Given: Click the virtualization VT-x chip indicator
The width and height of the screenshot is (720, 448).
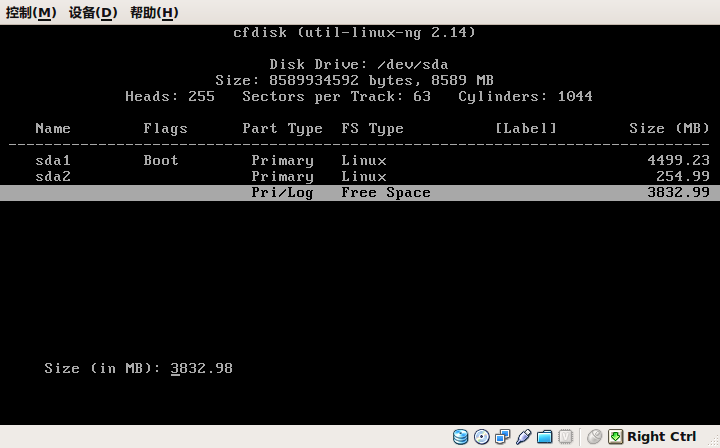Looking at the screenshot, I should point(565,437).
